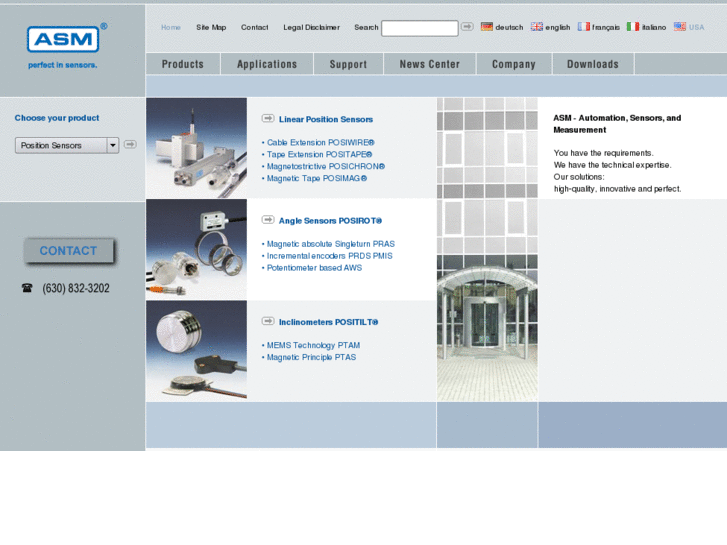The height and width of the screenshot is (545, 727).
Task: Click the Home link
Action: point(171,27)
